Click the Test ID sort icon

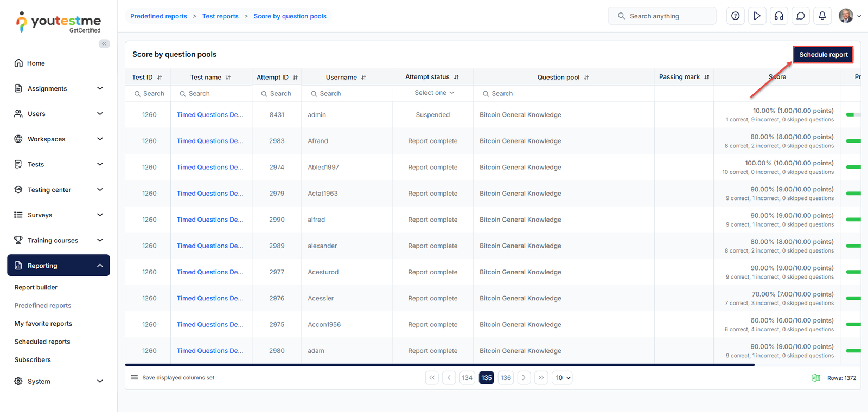point(159,78)
